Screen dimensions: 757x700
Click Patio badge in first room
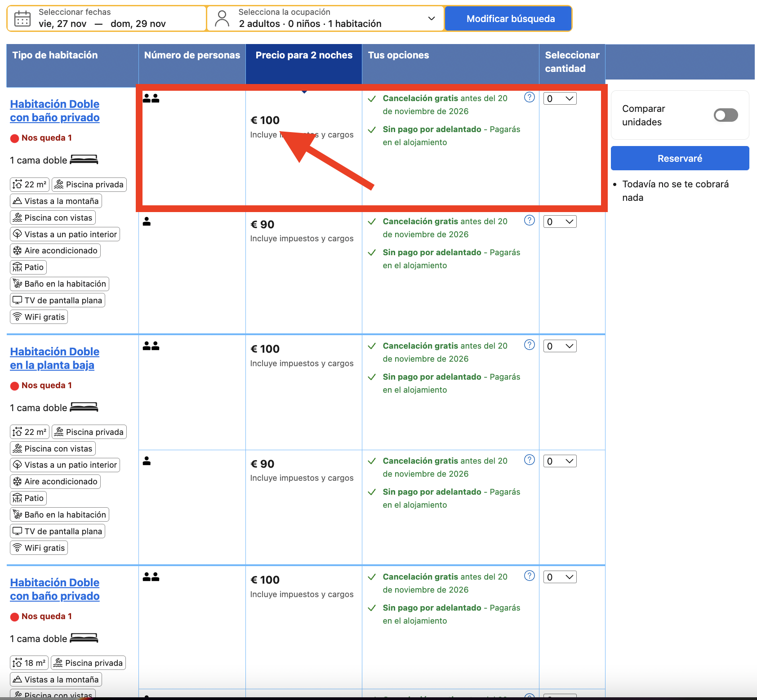tap(28, 267)
